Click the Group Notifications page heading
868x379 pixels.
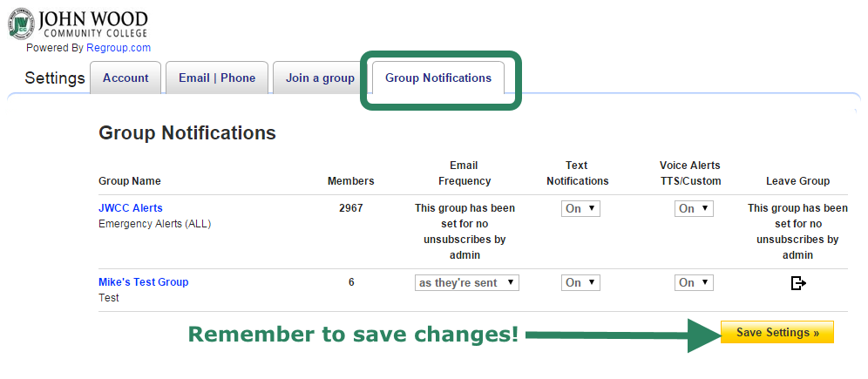tap(187, 133)
